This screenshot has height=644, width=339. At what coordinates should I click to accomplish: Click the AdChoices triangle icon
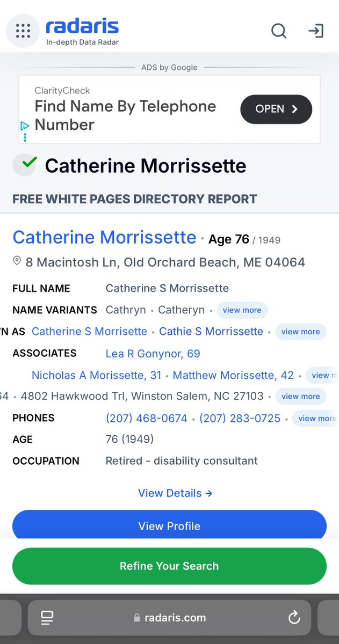25,126
